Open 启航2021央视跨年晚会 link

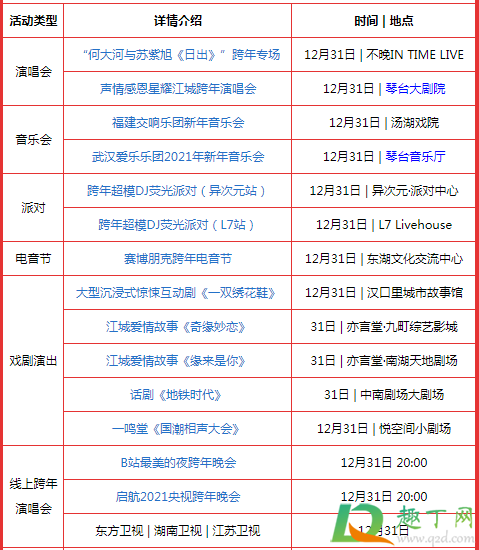click(178, 497)
